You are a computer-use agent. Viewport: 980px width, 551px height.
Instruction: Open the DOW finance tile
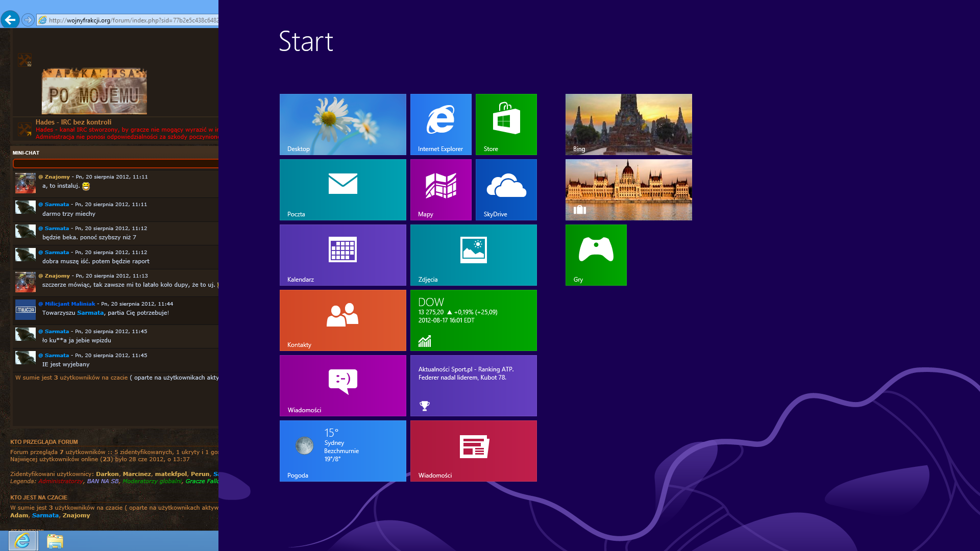coord(473,320)
